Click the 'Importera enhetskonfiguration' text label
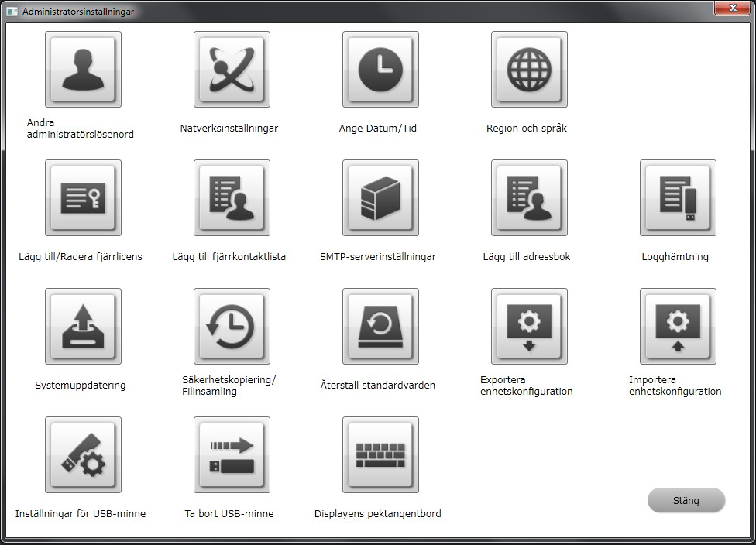This screenshot has width=756, height=545. 675,386
